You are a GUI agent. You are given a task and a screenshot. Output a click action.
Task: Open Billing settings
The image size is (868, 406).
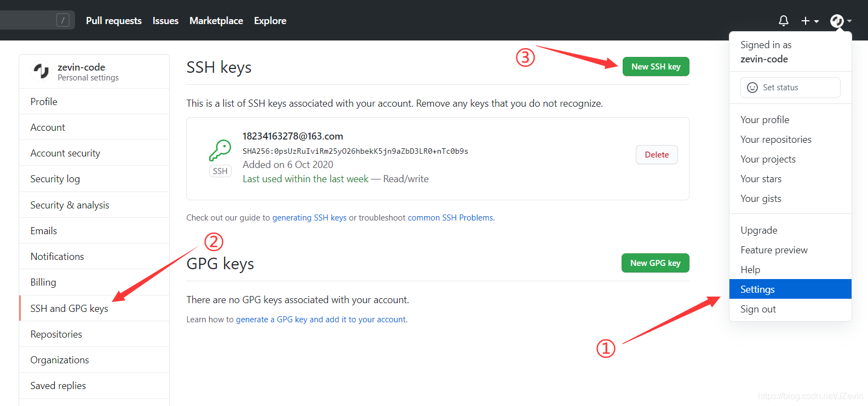(94, 282)
